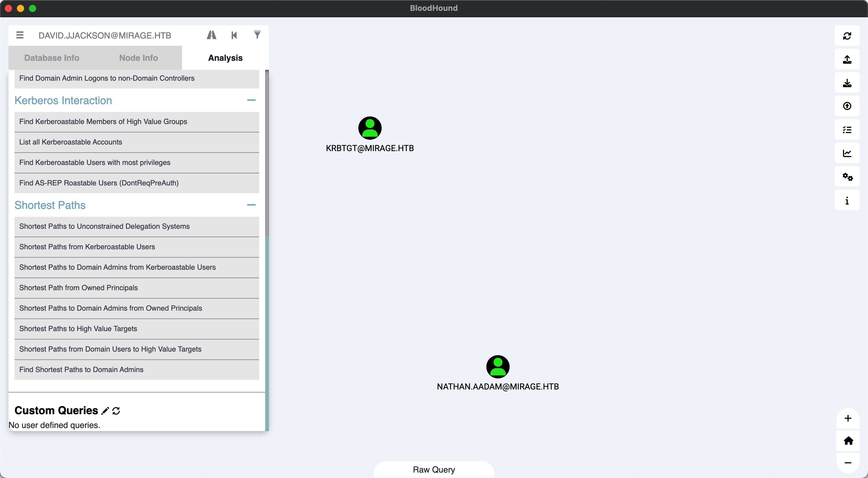Click the refresh graph icon
868x478 pixels.
[847, 36]
